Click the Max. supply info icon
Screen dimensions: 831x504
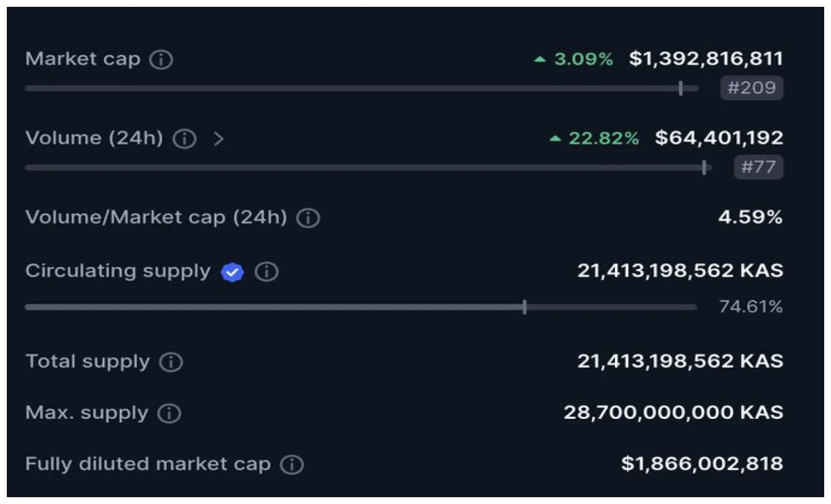pos(169,413)
